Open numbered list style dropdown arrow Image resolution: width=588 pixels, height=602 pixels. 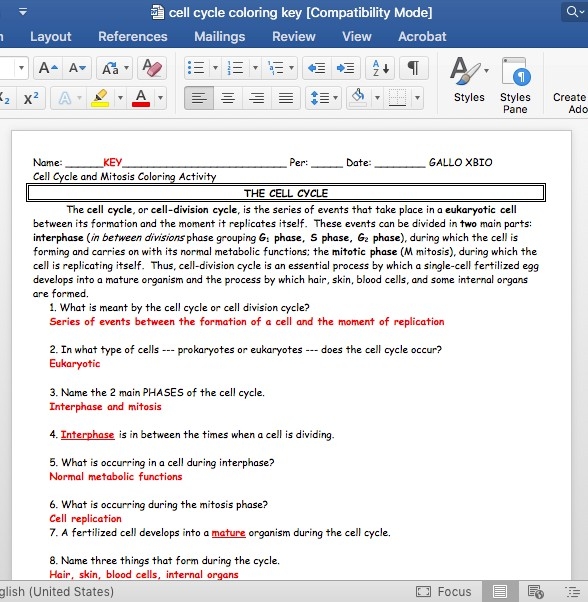[x=255, y=68]
